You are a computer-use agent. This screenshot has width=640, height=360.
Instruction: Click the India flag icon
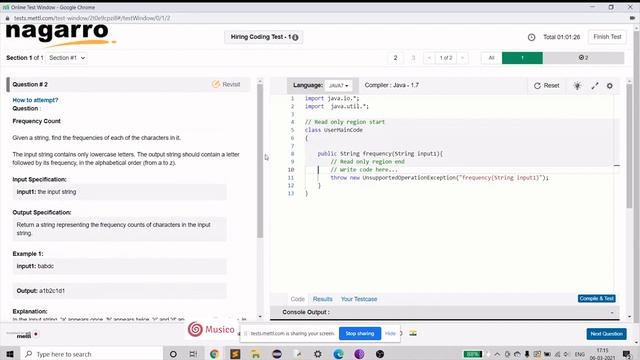coord(413,333)
